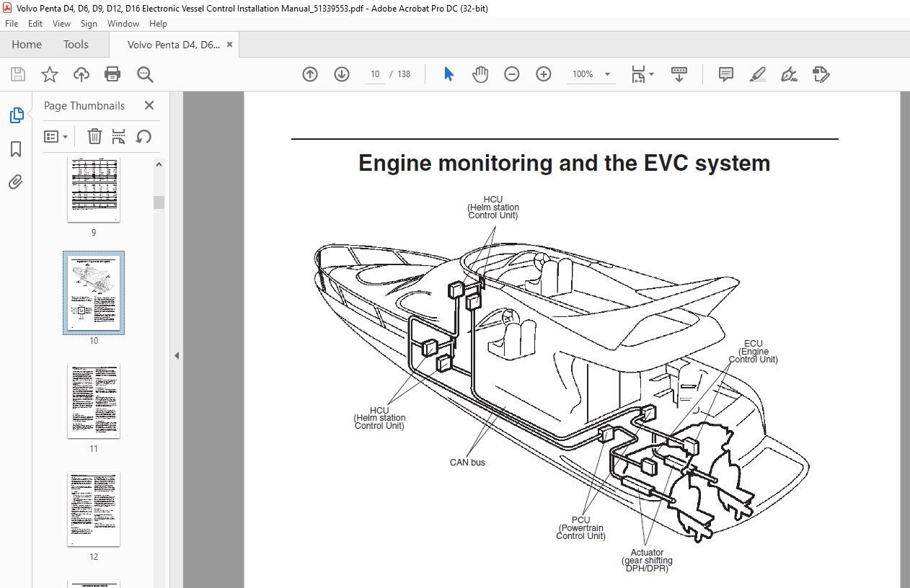The width and height of the screenshot is (910, 588).
Task: Click the total pages 138 text
Action: pos(404,74)
